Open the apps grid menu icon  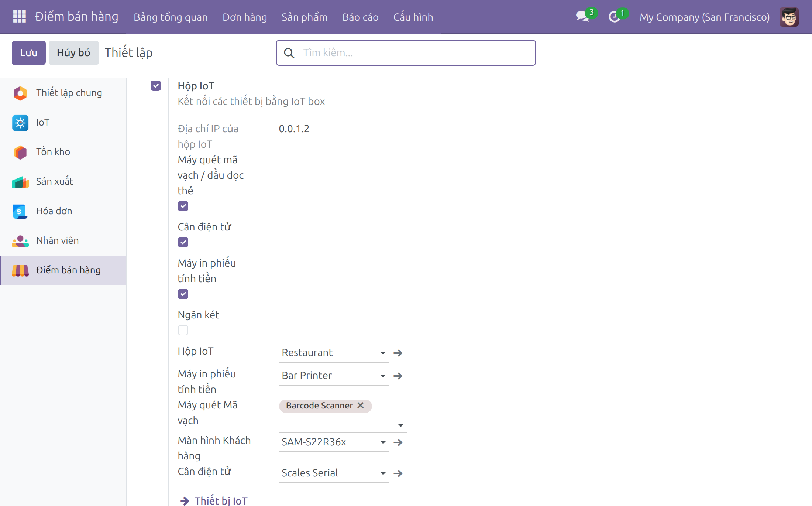pyautogui.click(x=19, y=17)
